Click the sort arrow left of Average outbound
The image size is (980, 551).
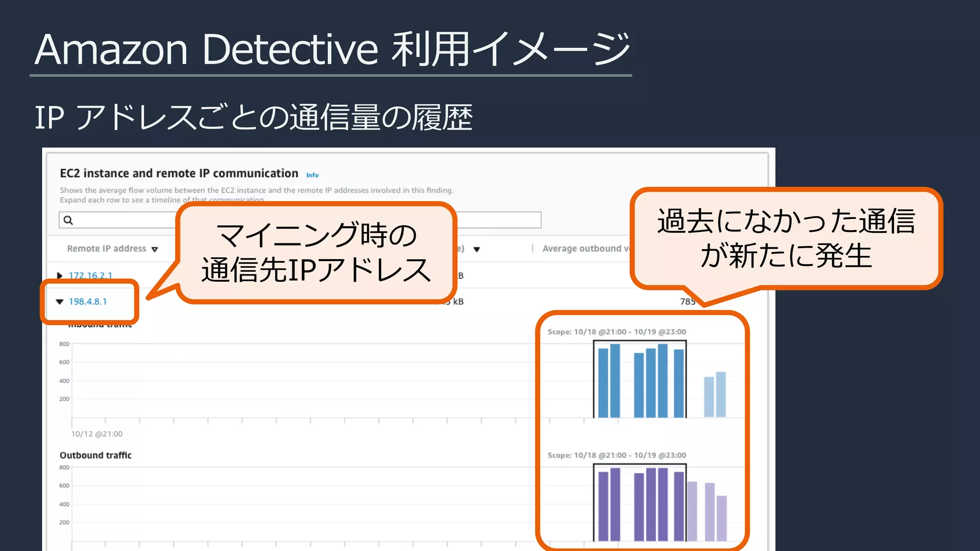pyautogui.click(x=477, y=249)
